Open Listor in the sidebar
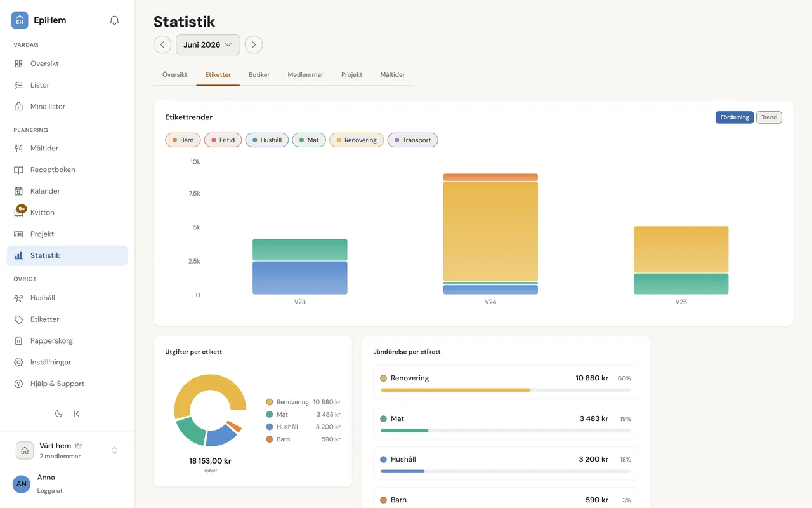This screenshot has width=812, height=508. (67, 85)
